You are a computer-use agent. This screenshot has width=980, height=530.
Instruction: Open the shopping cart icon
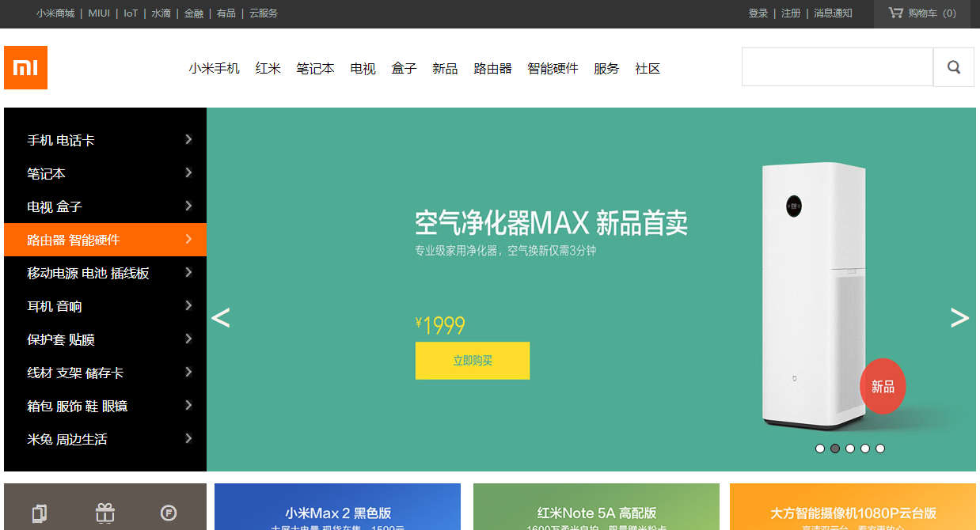coord(895,13)
